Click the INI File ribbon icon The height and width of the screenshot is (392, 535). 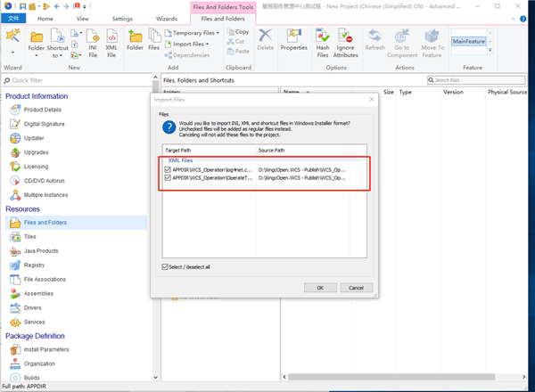coord(92,42)
